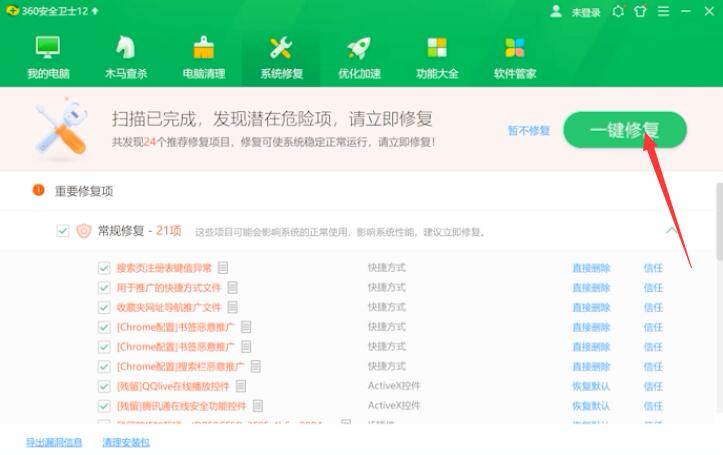Toggle the 常规修复 group checkbox
Image resolution: width=723 pixels, height=455 pixels.
click(63, 230)
